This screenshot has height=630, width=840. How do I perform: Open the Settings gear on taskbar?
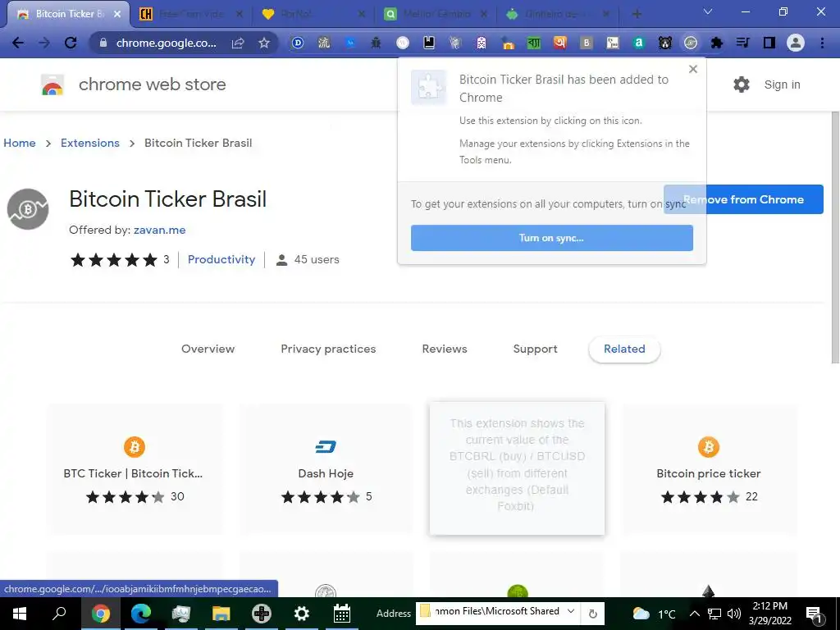coord(302,614)
